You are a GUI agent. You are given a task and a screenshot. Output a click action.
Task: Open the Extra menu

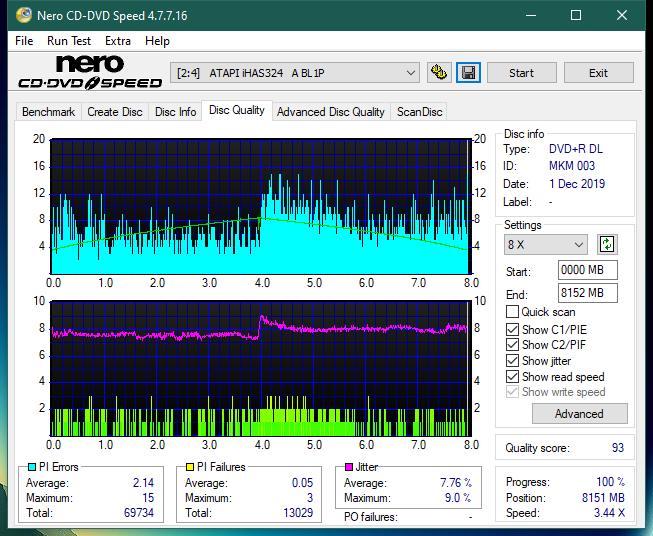pos(118,41)
